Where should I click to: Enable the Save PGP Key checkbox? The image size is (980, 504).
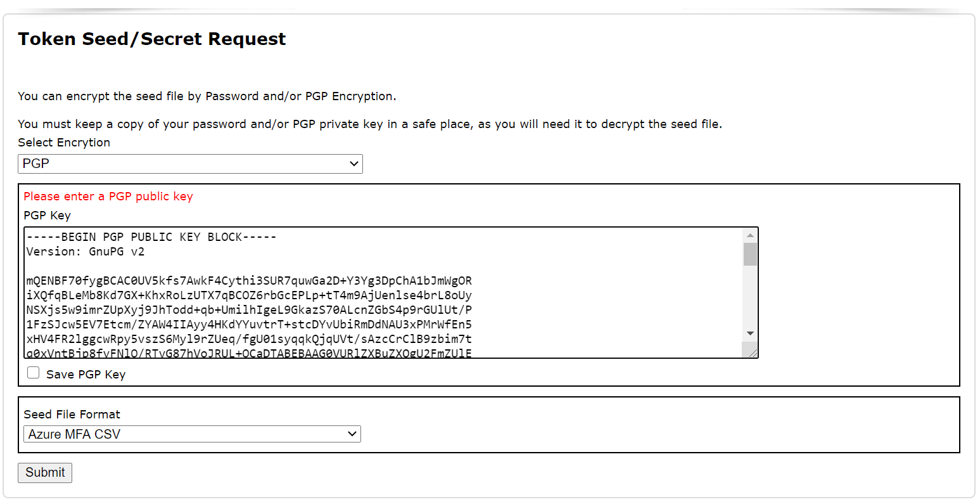[x=34, y=373]
